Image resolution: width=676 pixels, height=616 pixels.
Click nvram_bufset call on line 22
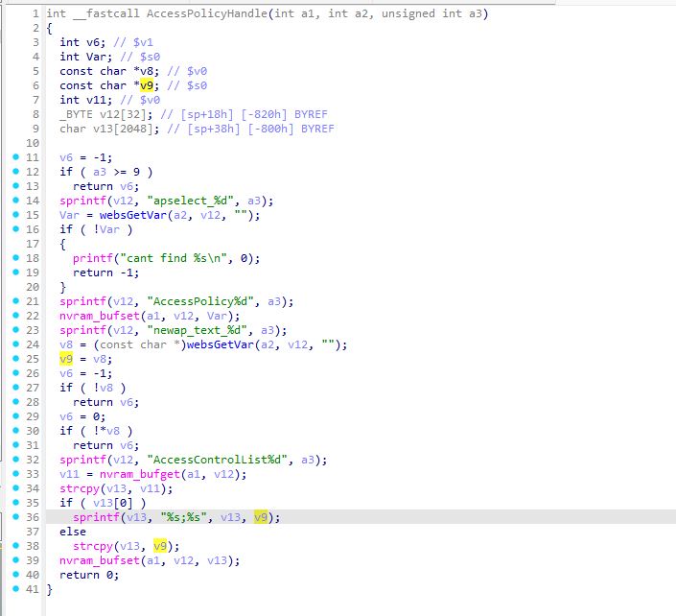(100, 316)
